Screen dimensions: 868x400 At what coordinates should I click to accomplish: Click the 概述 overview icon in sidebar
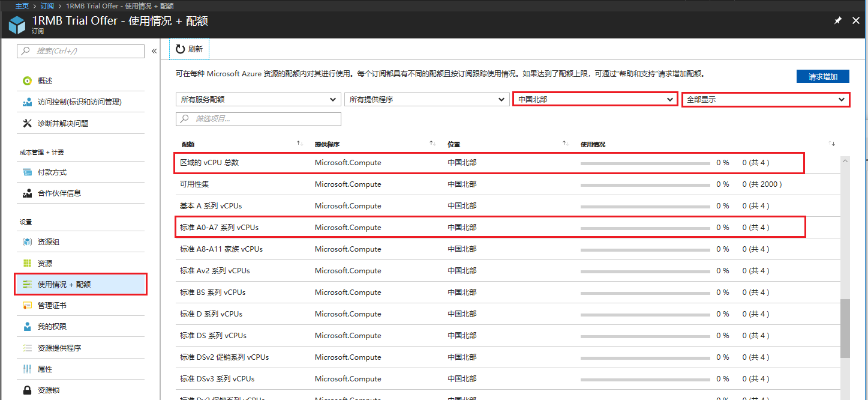(27, 81)
